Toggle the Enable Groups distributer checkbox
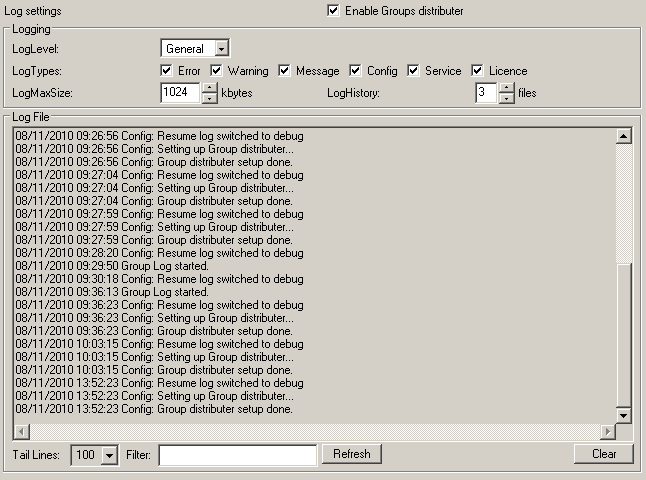The height and width of the screenshot is (480, 646). coord(333,11)
